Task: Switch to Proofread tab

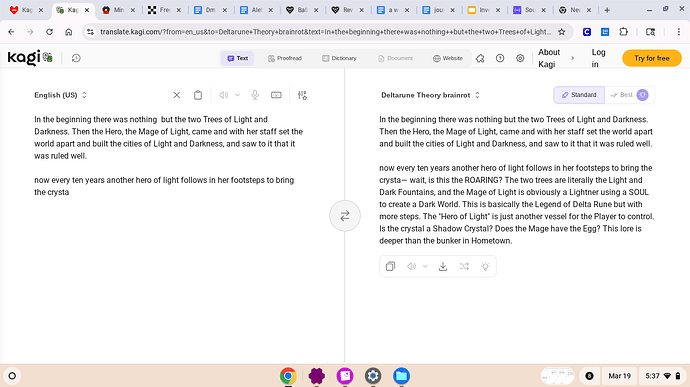Action: 285,58
